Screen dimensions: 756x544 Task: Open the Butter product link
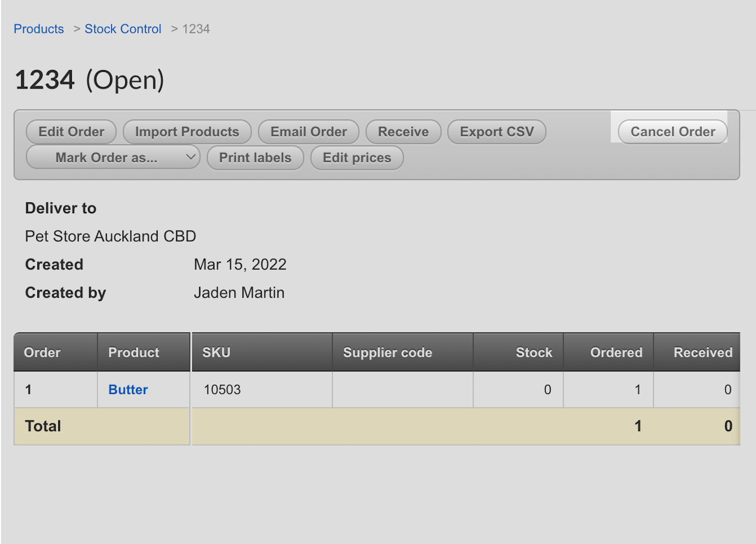(127, 390)
